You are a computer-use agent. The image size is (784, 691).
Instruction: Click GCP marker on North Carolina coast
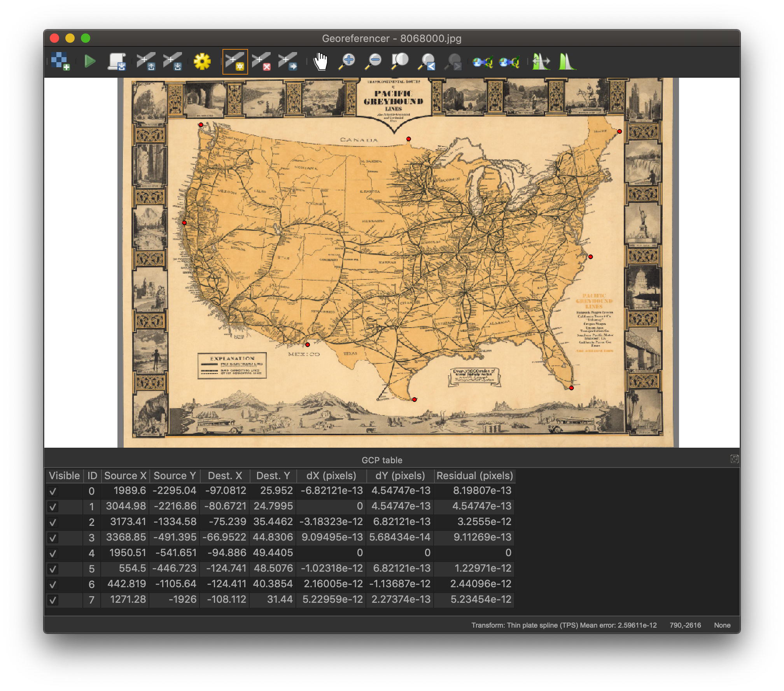(x=591, y=257)
